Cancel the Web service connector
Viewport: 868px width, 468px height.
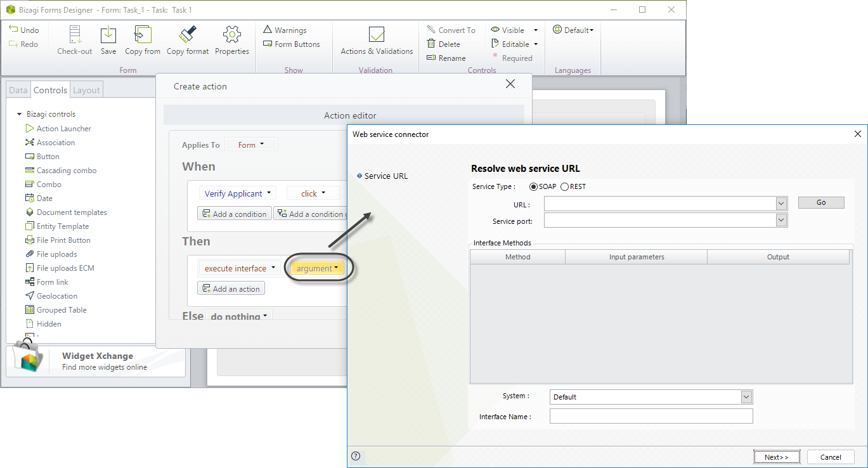(831, 457)
